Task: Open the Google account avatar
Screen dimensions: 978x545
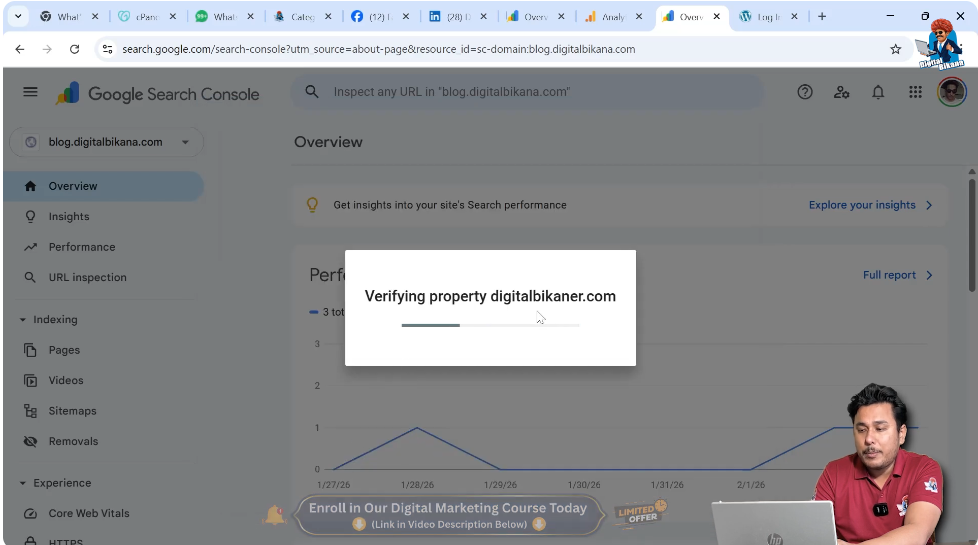Action: [951, 92]
